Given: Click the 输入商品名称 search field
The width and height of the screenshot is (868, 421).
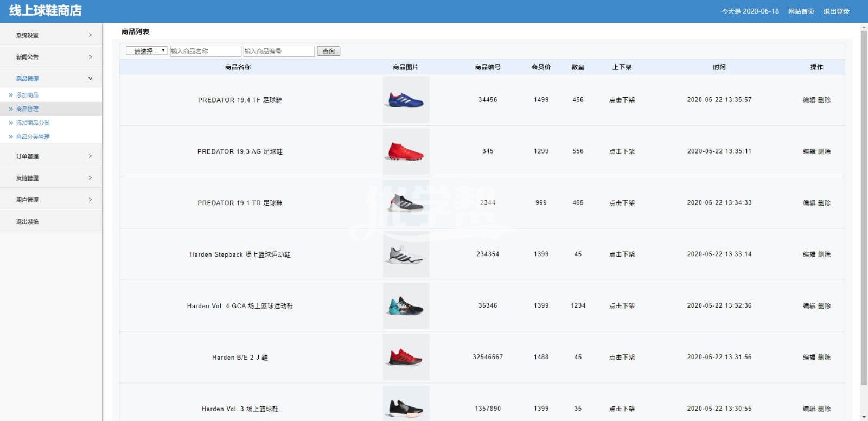Looking at the screenshot, I should (205, 51).
